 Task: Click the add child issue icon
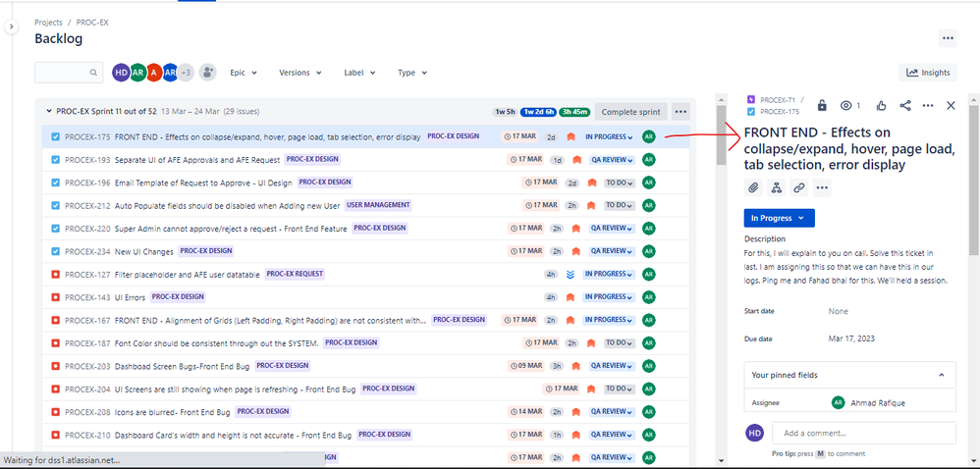777,187
